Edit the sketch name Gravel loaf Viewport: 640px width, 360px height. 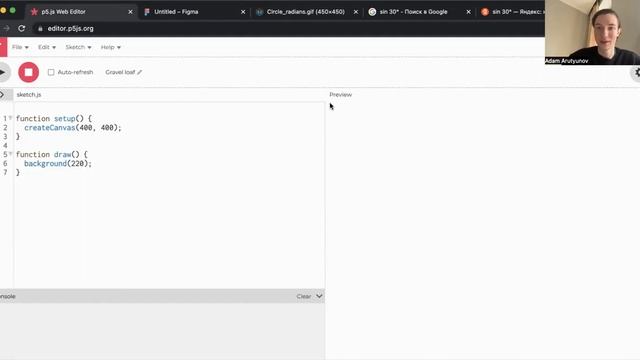pos(123,72)
